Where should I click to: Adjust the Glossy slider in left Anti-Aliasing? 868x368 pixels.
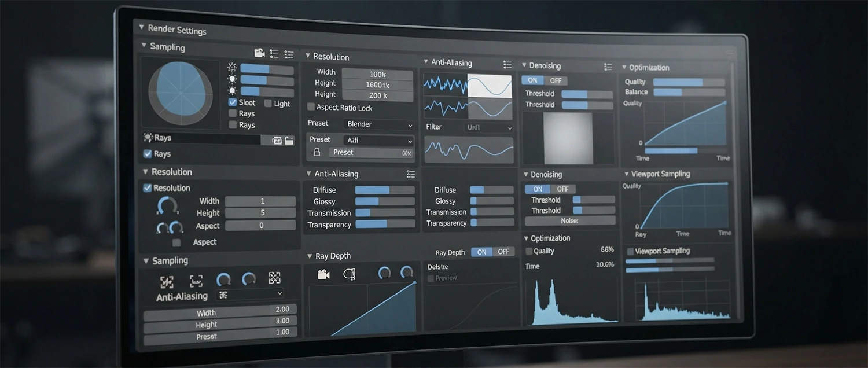384,201
